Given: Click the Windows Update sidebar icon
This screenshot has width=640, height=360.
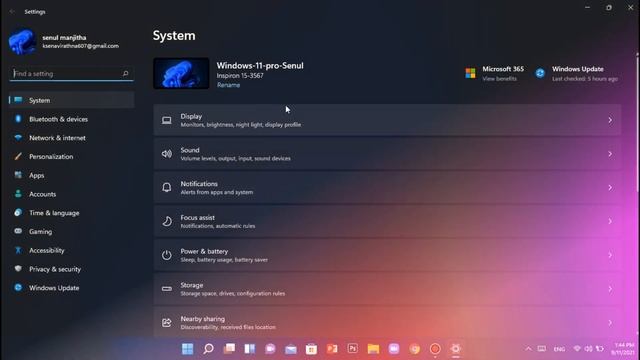Looking at the screenshot, I should pos(18,287).
